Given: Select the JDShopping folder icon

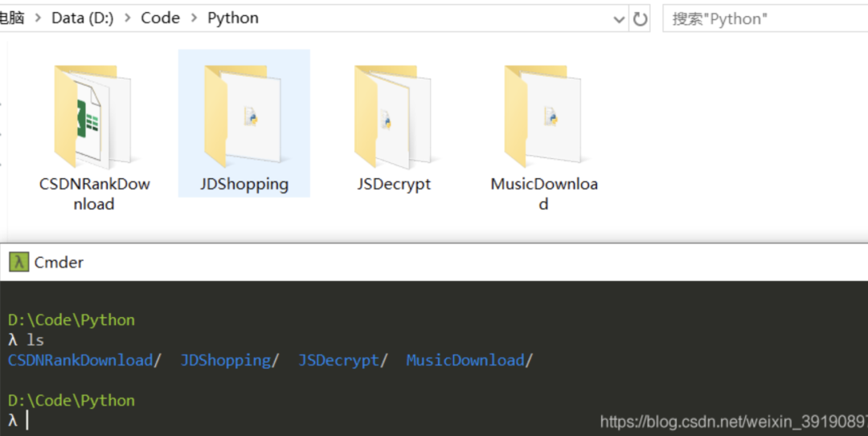Looking at the screenshot, I should point(243,116).
